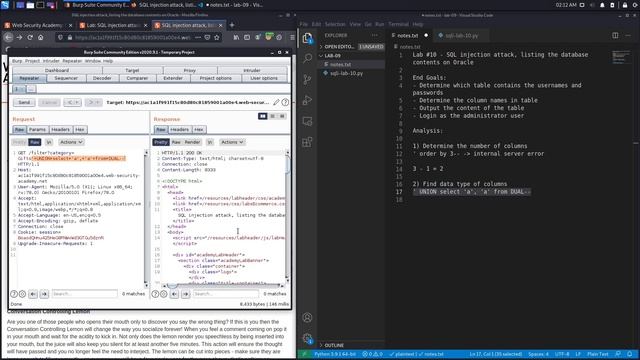Open history back dropdown in Repeater
Viewport: 640px width, 360px height.
(x=72, y=102)
